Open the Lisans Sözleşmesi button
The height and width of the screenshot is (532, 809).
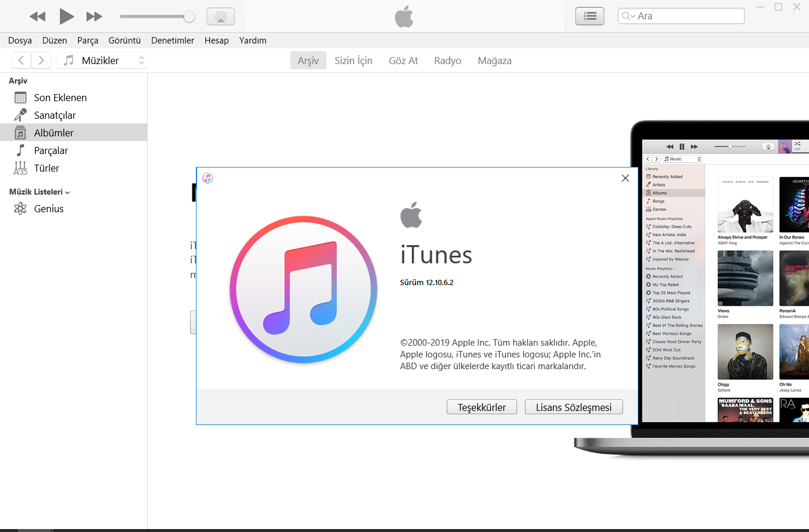574,407
